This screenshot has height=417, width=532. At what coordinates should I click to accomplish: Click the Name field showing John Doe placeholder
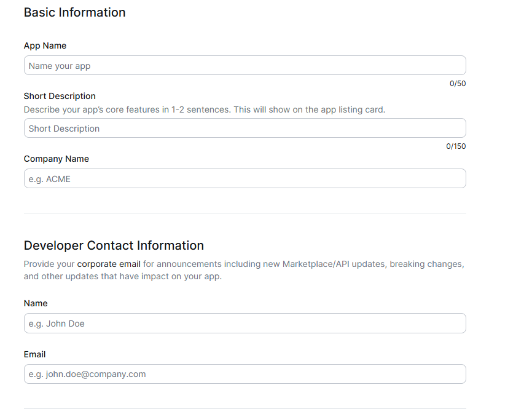(x=244, y=324)
